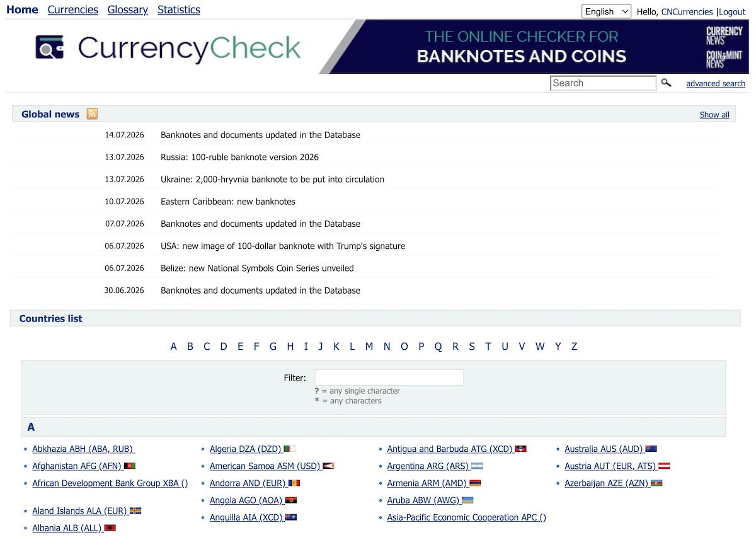Click the banknotes and coins banner
Viewport: 756px width, 554px height.
[534, 47]
